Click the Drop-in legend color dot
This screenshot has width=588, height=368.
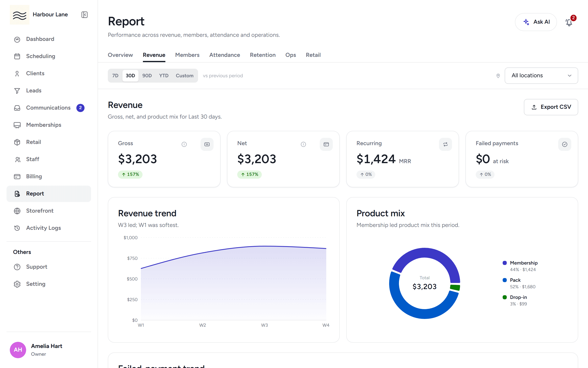coord(505,297)
